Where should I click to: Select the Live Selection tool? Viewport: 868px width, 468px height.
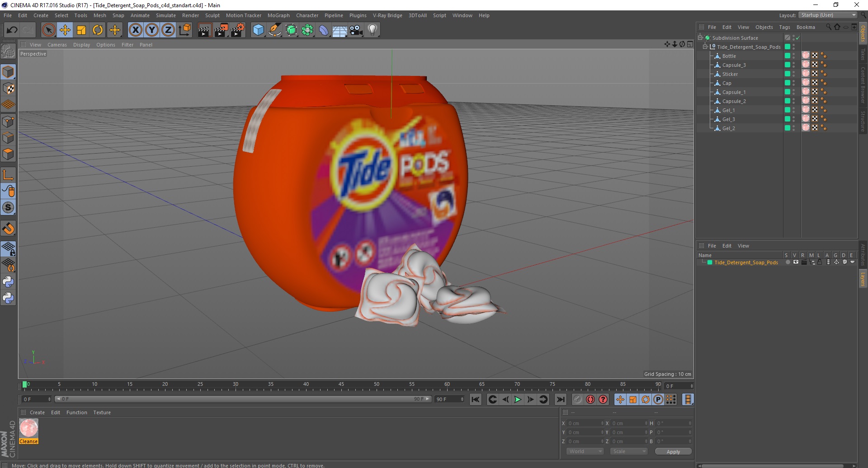(48, 30)
